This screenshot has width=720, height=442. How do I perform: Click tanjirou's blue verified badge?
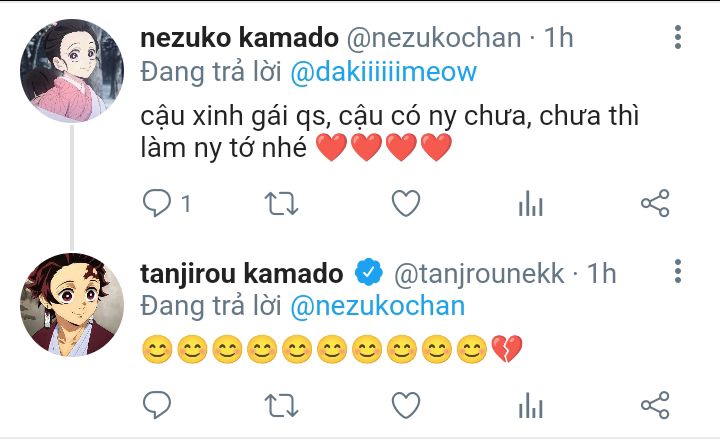coord(369,273)
